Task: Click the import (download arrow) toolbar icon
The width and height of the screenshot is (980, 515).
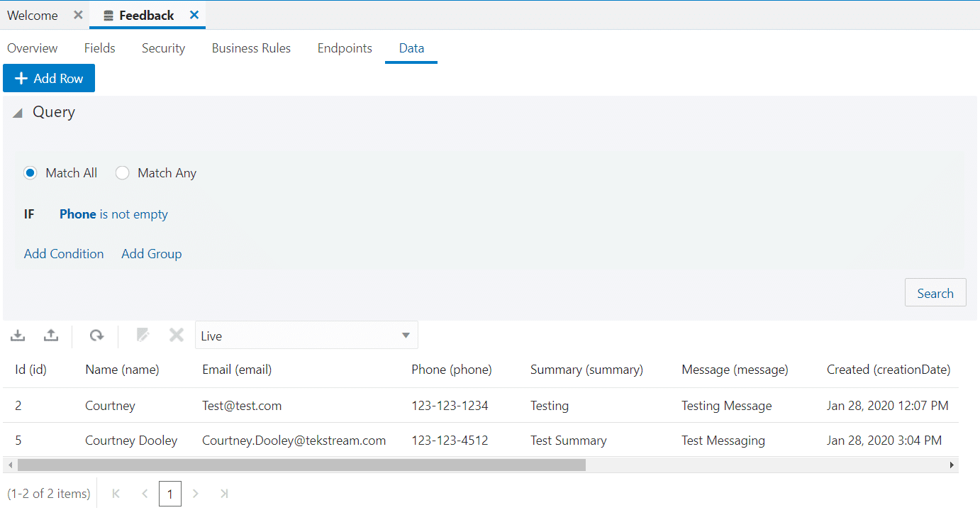Action: point(18,336)
